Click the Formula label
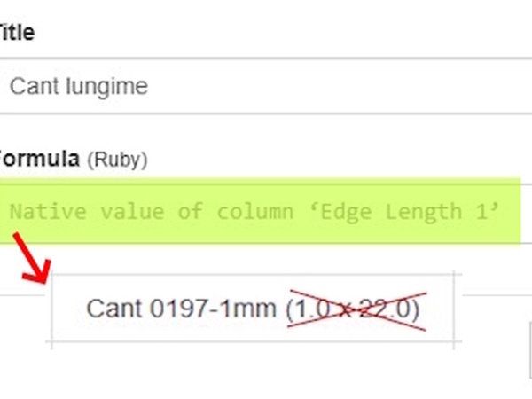Image resolution: width=532 pixels, height=399 pixels. tap(40, 159)
